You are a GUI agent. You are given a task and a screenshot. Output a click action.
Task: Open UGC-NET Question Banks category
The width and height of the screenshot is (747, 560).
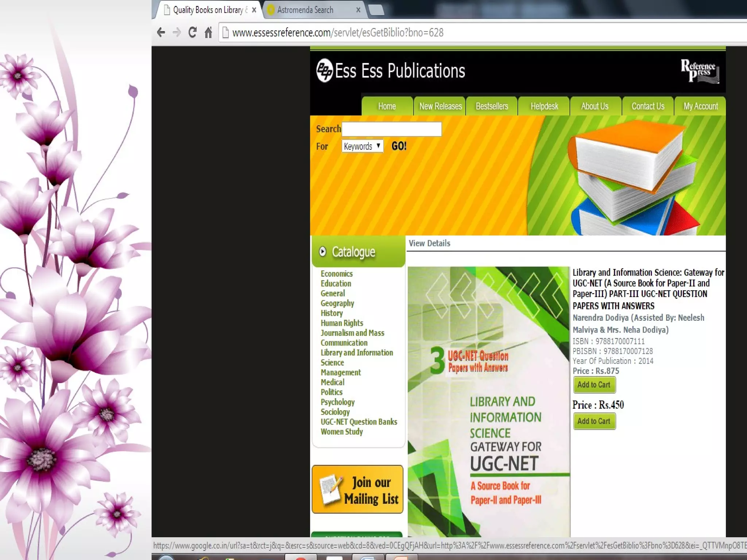click(x=359, y=421)
